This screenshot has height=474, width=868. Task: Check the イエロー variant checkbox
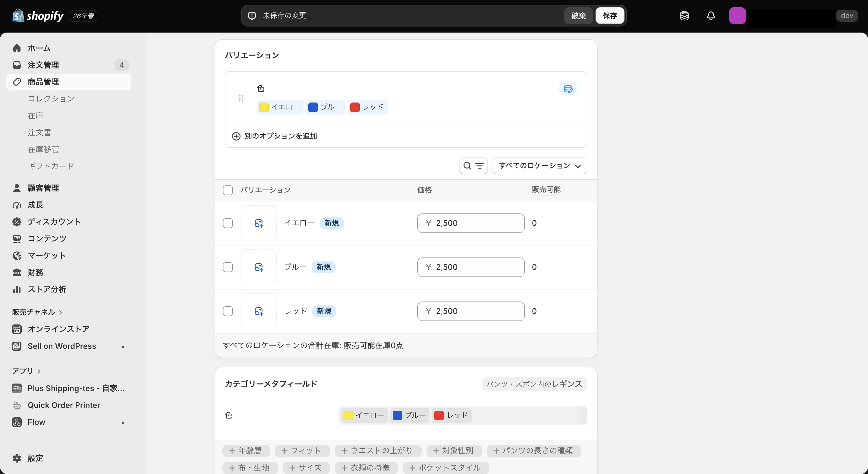[x=228, y=223]
